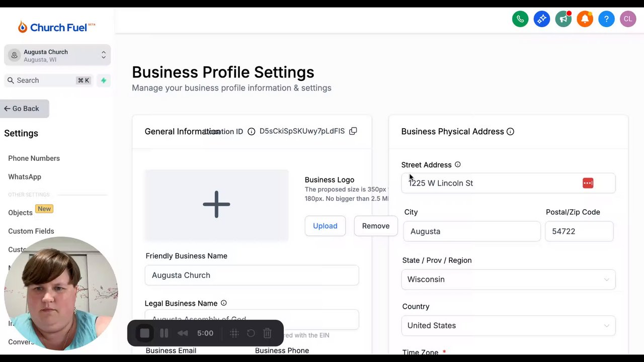Remove the business logo
The height and width of the screenshot is (362, 644).
pyautogui.click(x=376, y=226)
